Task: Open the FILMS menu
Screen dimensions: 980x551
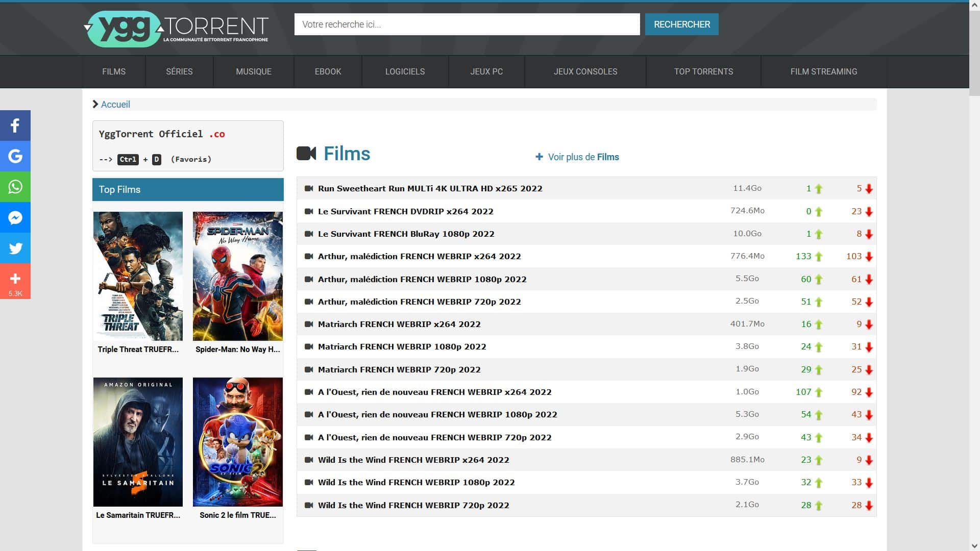Action: [114, 71]
